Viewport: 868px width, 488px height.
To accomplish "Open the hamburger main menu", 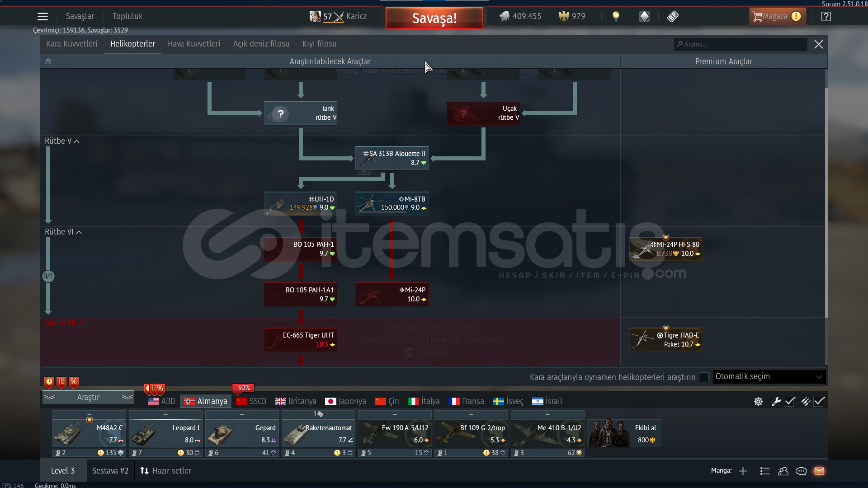I will [x=42, y=17].
